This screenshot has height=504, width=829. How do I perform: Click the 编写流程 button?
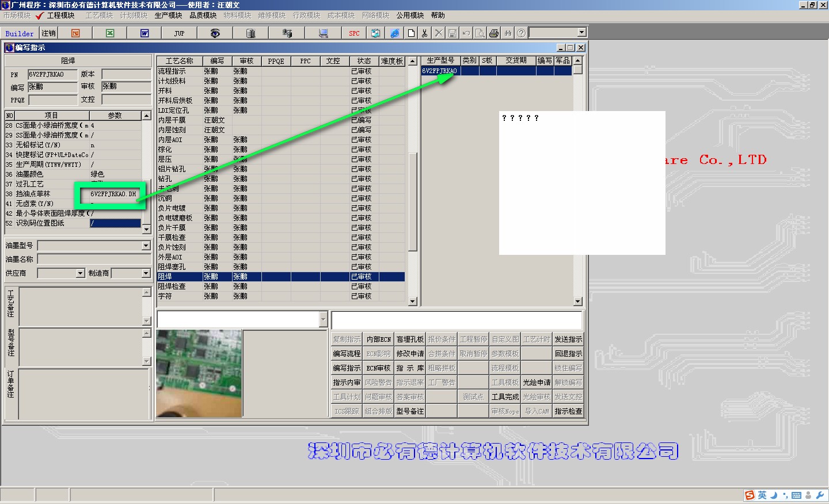[x=347, y=354]
